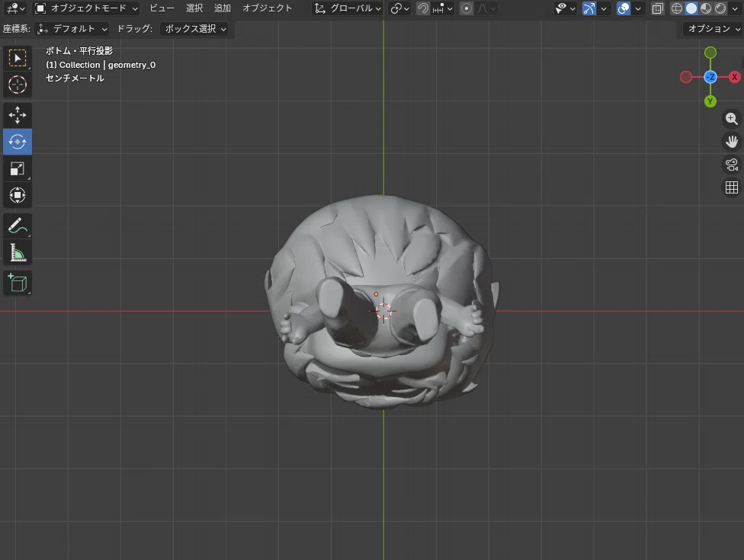
Task: Open gizmo options dropdown arrow
Action: [604, 8]
